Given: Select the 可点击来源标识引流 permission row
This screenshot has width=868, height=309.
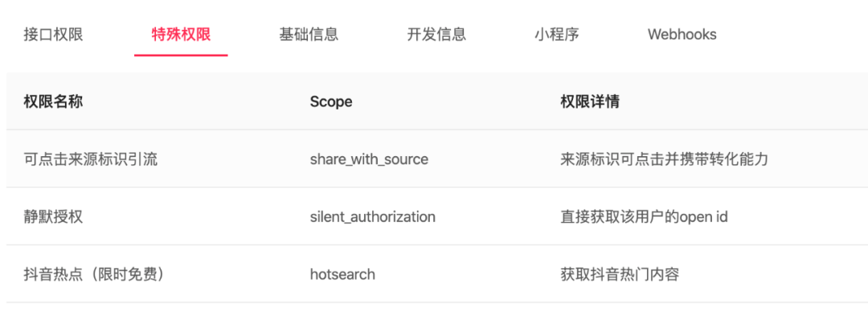Looking at the screenshot, I should point(437,159).
